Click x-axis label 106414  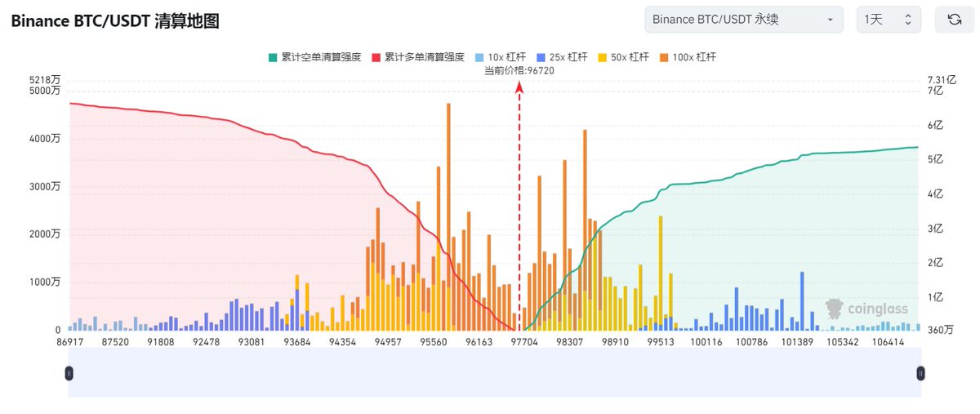pos(888,343)
